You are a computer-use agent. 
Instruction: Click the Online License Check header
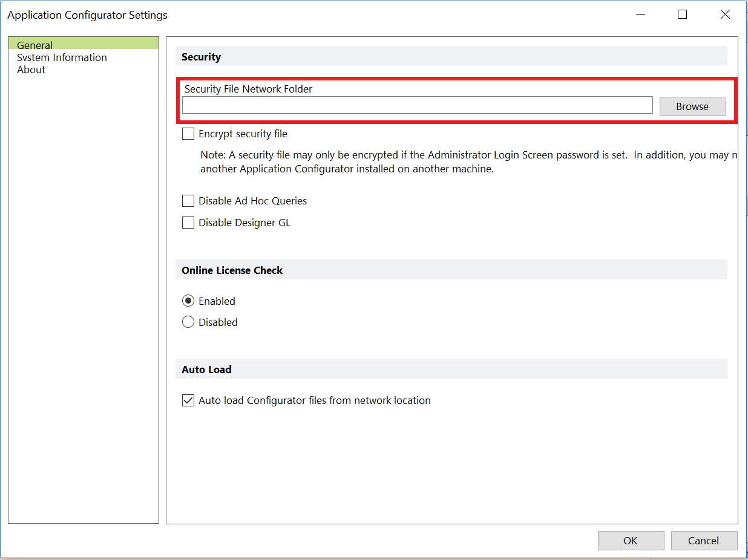232,270
